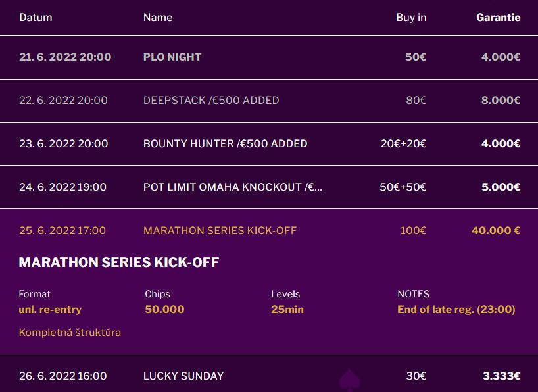
Task: Select the Garantie column header
Action: [x=498, y=17]
